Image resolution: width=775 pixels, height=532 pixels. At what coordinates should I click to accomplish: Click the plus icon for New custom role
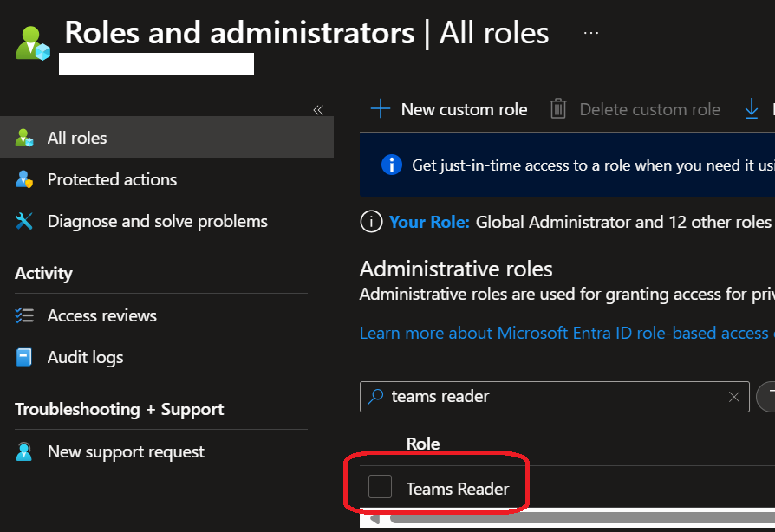click(x=380, y=109)
